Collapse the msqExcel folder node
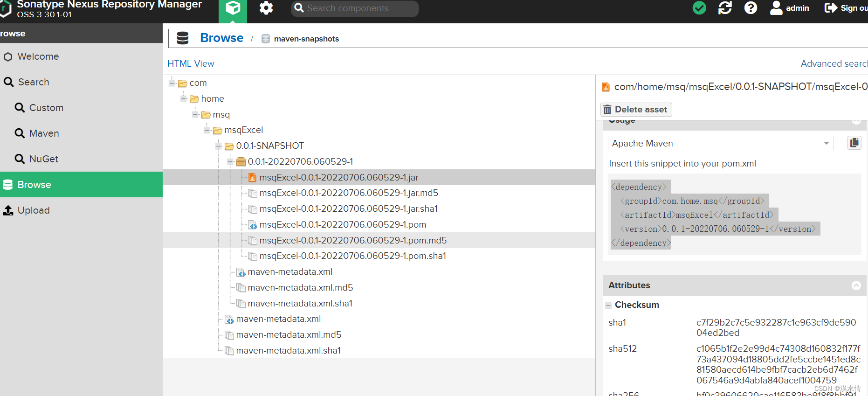Screen dimensions: 868x396 click(x=207, y=130)
